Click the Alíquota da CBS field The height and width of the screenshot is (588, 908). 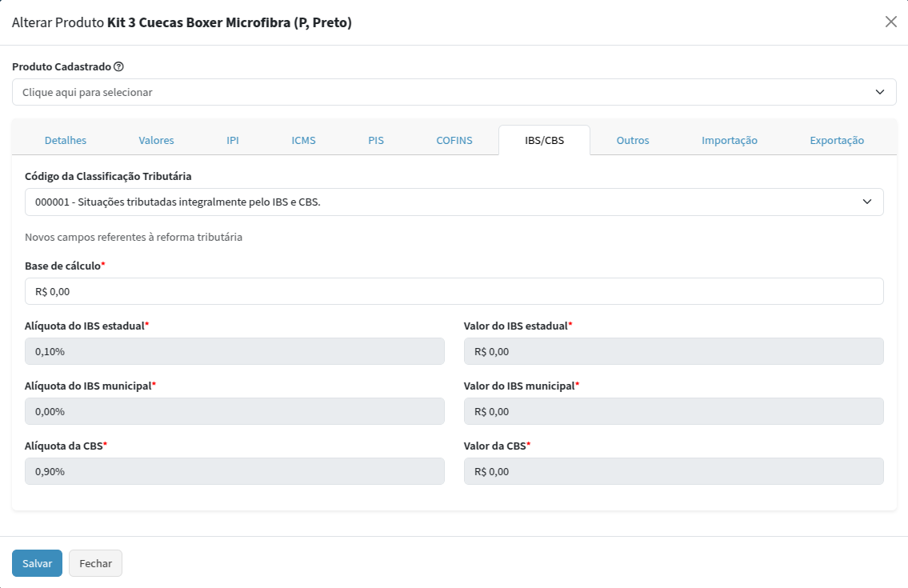(234, 471)
